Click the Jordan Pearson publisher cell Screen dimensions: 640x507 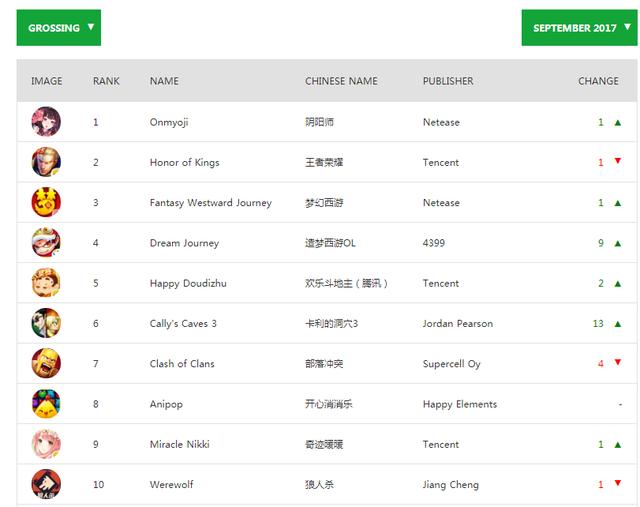(458, 323)
